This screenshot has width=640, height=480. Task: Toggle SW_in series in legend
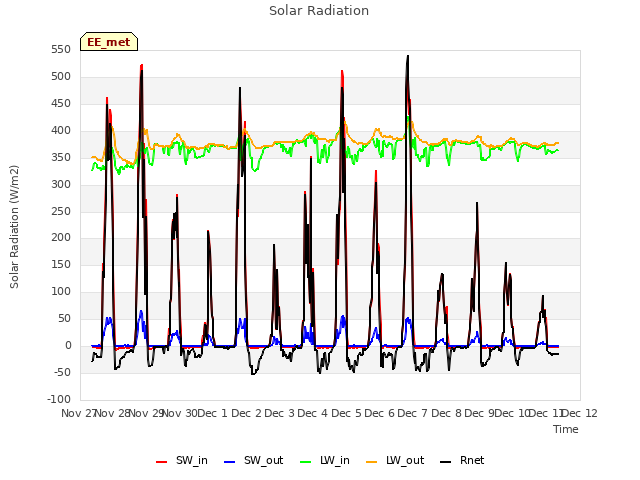[x=182, y=460]
